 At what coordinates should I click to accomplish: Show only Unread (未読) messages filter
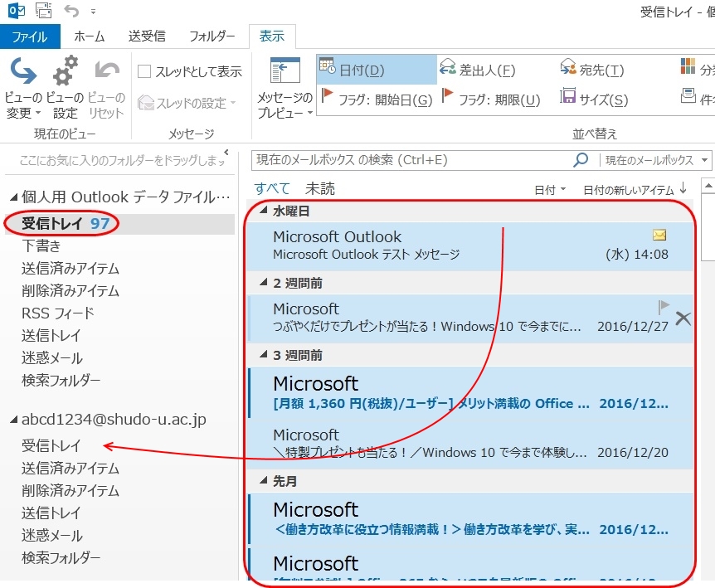320,189
